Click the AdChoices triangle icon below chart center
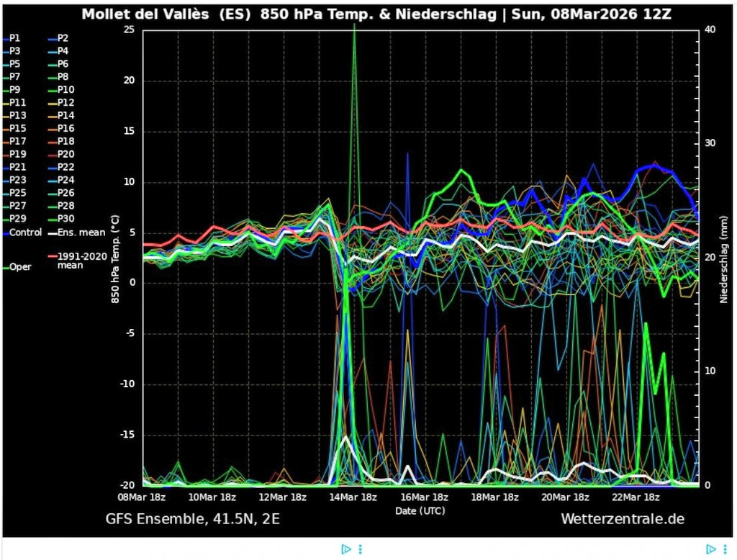Screen dimensions: 737x560 [346, 549]
